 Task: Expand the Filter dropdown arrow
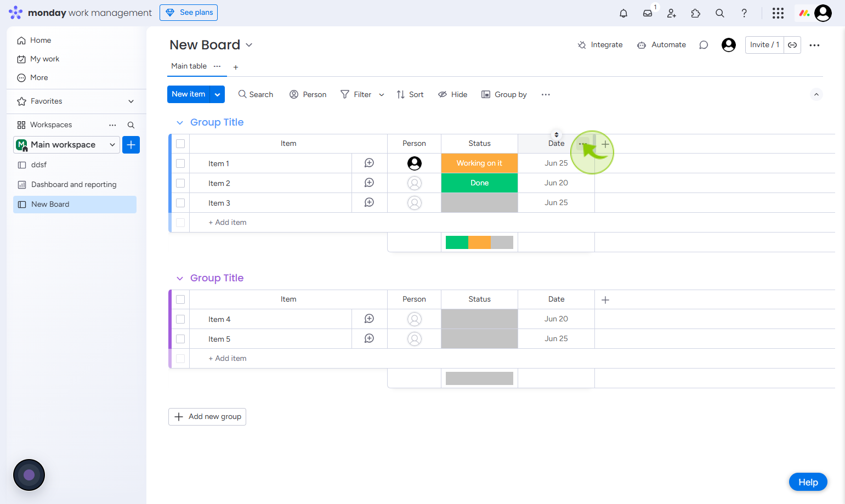382,95
